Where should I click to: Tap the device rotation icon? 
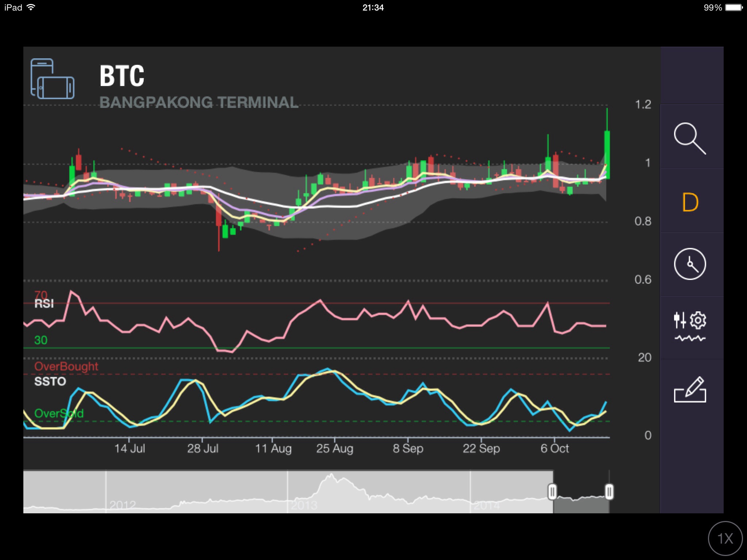(x=53, y=79)
